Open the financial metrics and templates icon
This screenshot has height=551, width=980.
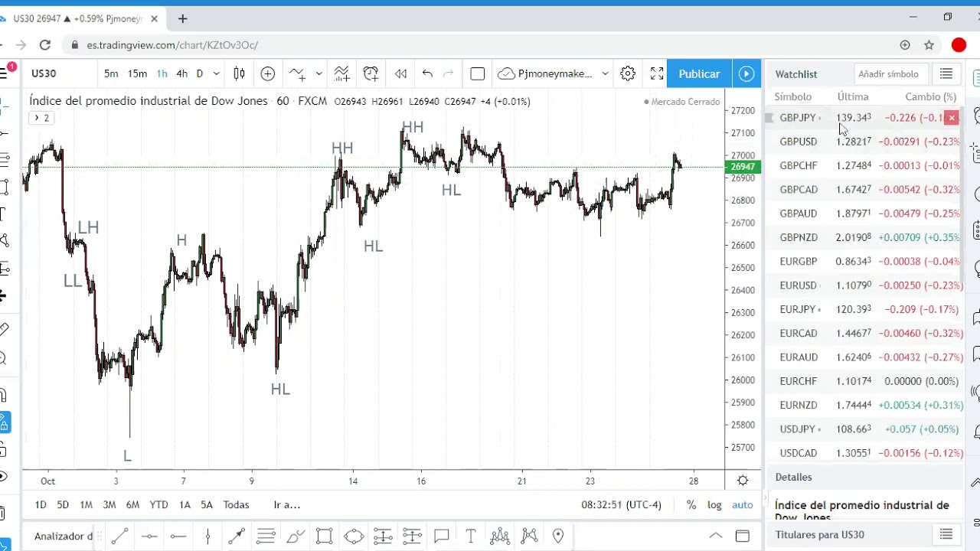point(341,73)
